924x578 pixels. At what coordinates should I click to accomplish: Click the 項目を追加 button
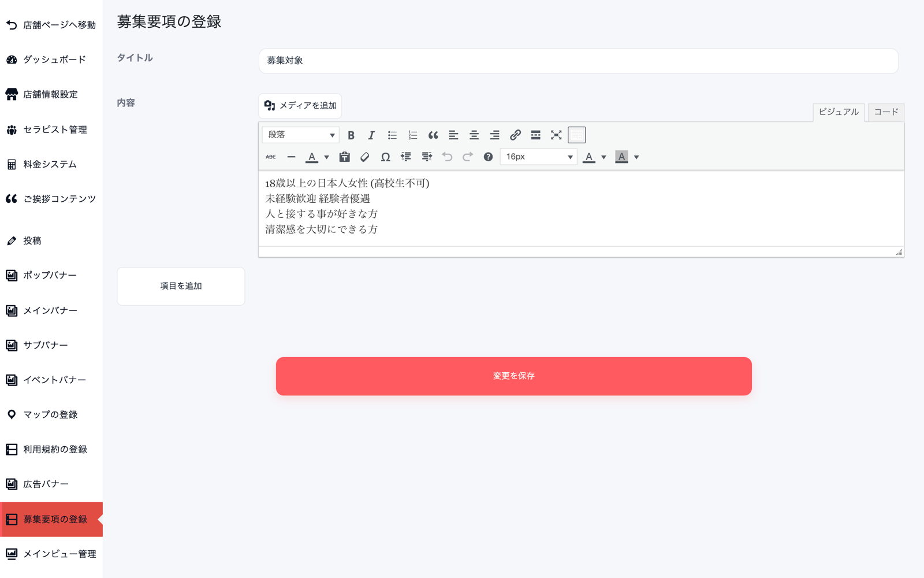point(181,286)
